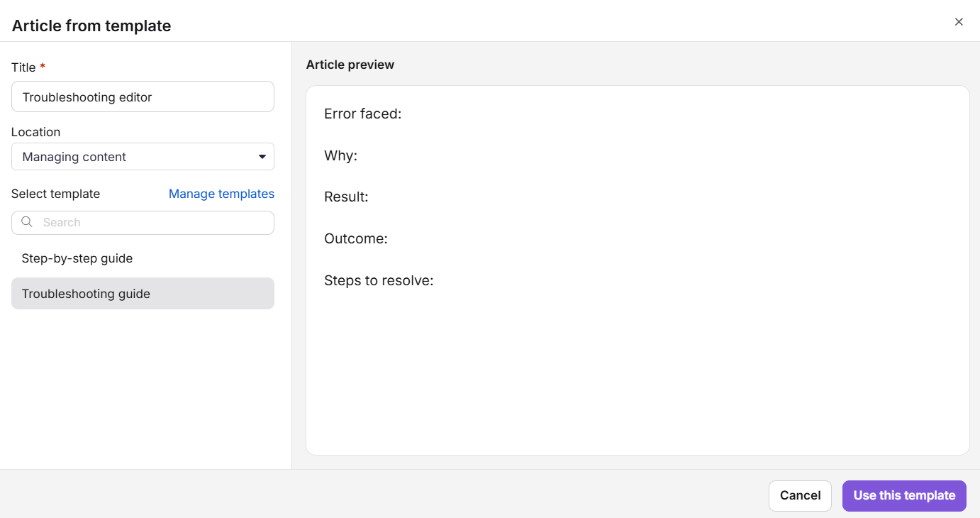Click the Title input field
This screenshot has height=518, width=980.
[x=143, y=97]
